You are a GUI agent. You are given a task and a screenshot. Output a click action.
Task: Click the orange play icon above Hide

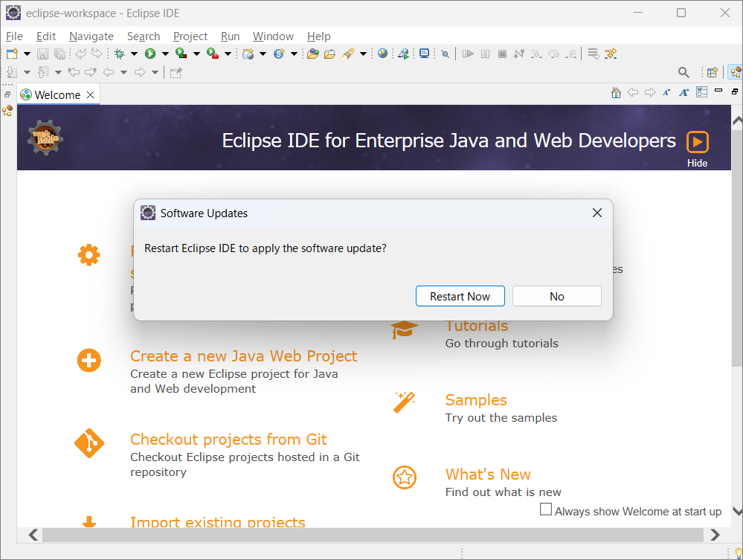(x=698, y=141)
